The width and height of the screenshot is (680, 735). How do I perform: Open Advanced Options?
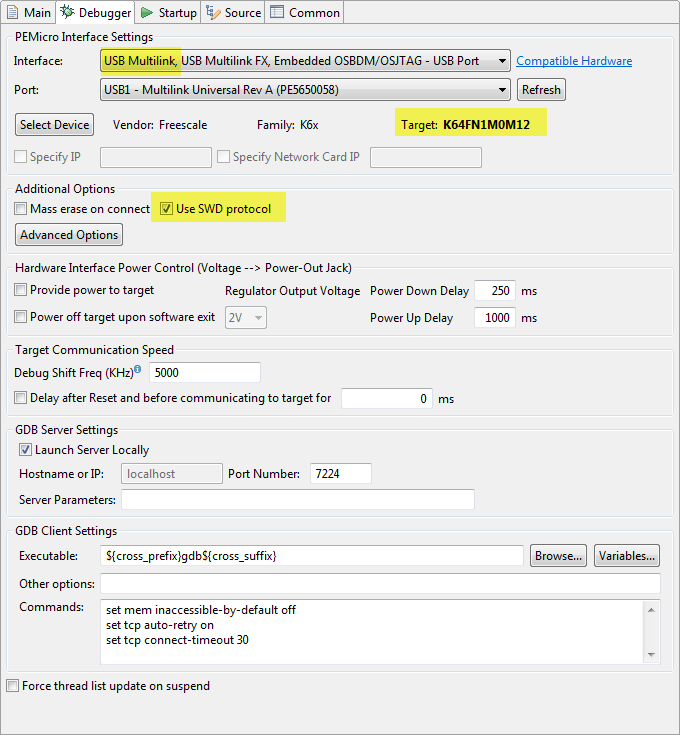tap(69, 235)
